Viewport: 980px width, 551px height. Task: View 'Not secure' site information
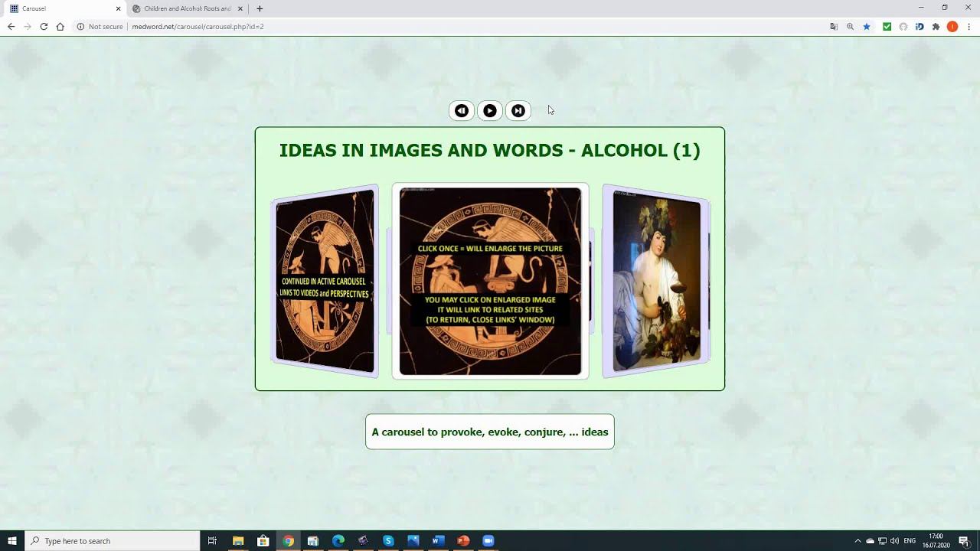tap(100, 26)
